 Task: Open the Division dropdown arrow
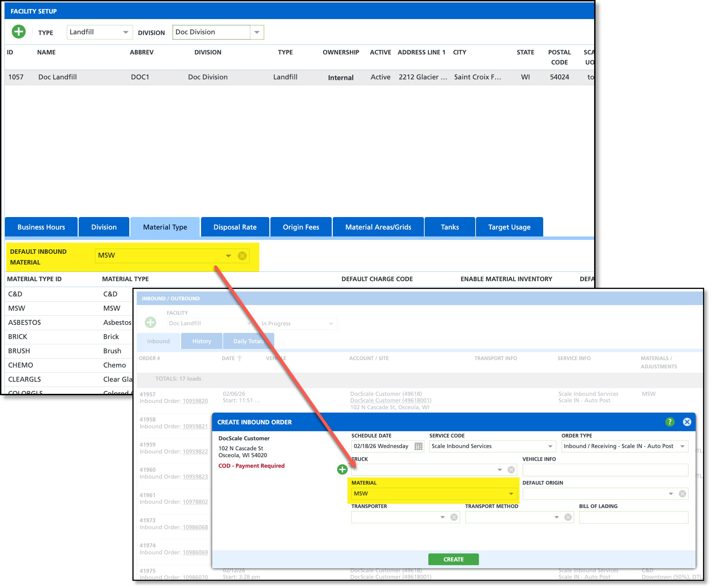click(x=257, y=32)
